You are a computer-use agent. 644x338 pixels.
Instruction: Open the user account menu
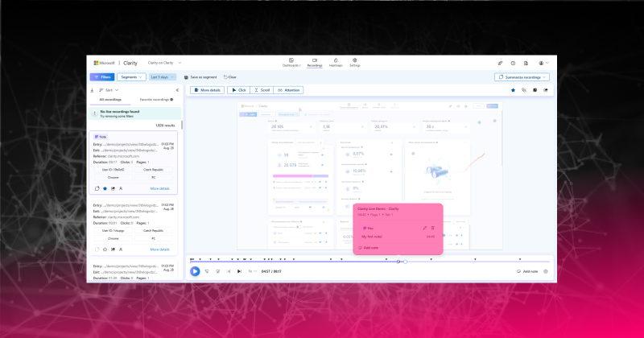coord(543,64)
